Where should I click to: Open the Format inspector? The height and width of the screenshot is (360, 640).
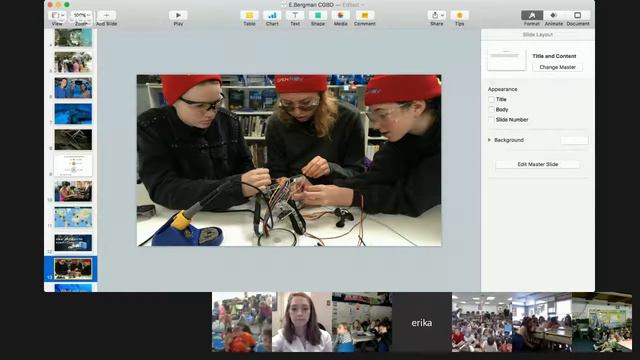pos(532,16)
